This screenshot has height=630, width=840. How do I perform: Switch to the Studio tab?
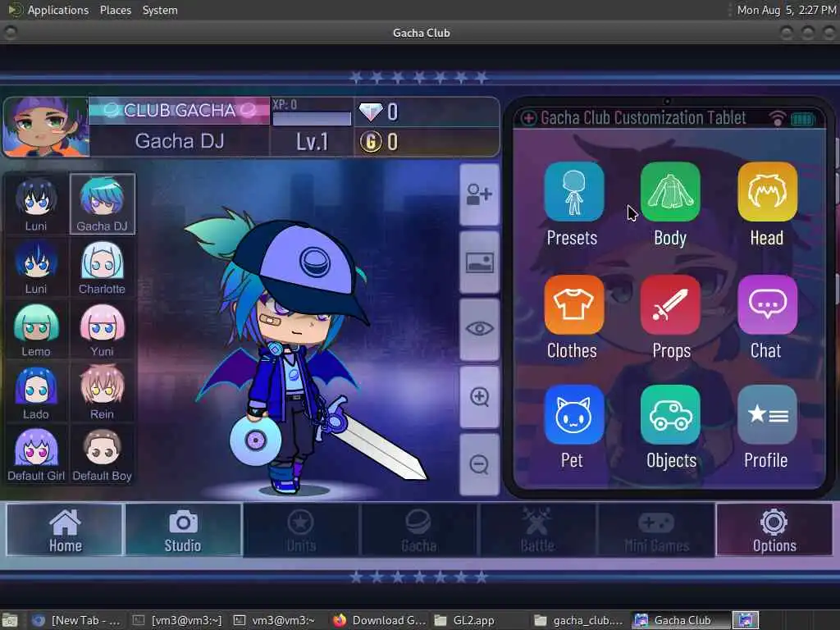[183, 529]
